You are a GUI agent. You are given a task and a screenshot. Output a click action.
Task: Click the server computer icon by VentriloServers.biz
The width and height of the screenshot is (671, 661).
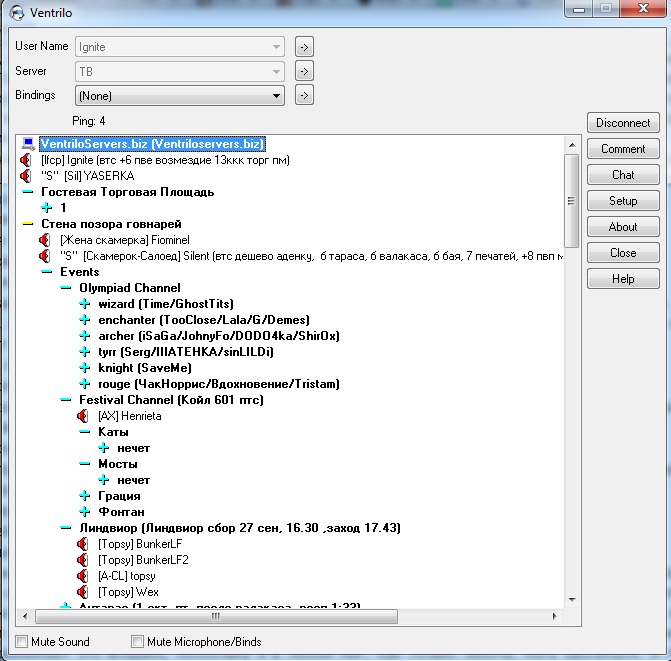28,144
